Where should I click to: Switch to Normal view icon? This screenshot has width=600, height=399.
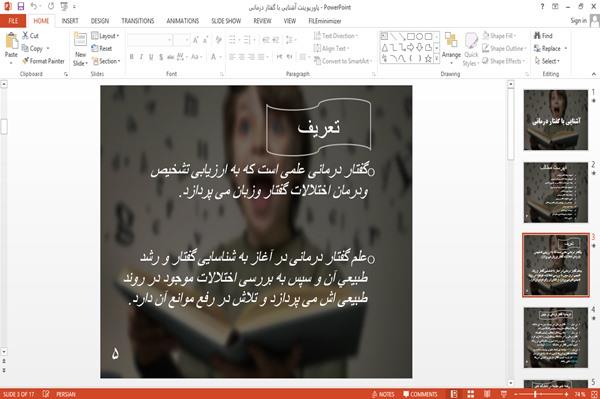point(454,394)
